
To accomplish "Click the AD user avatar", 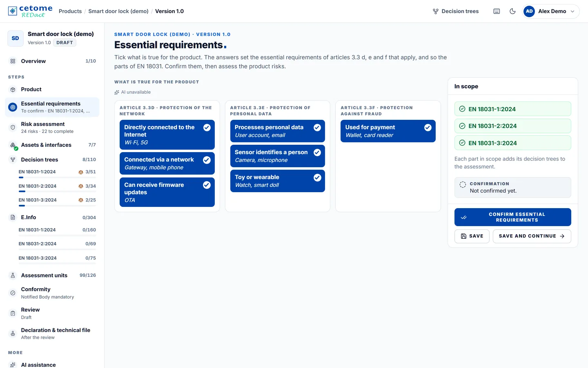I will coord(529,11).
